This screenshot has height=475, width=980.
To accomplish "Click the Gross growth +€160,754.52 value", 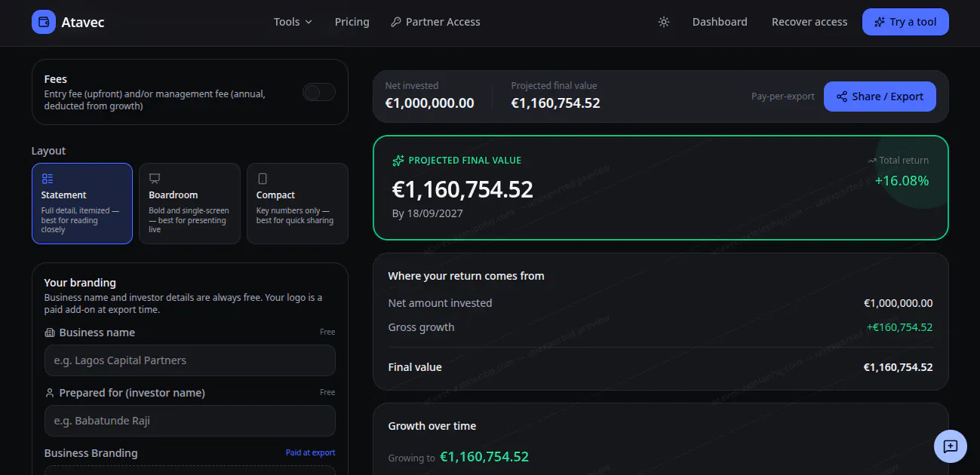I will 899,327.
